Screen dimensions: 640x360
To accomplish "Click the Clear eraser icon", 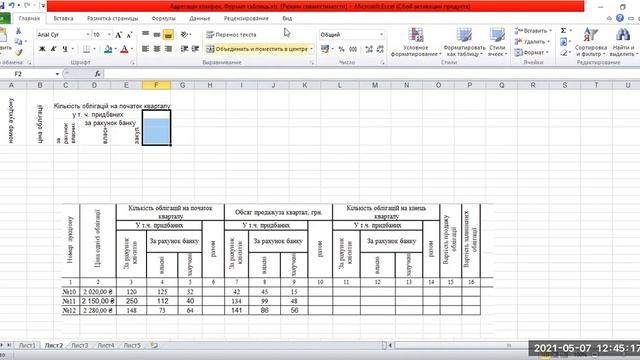I will (563, 53).
